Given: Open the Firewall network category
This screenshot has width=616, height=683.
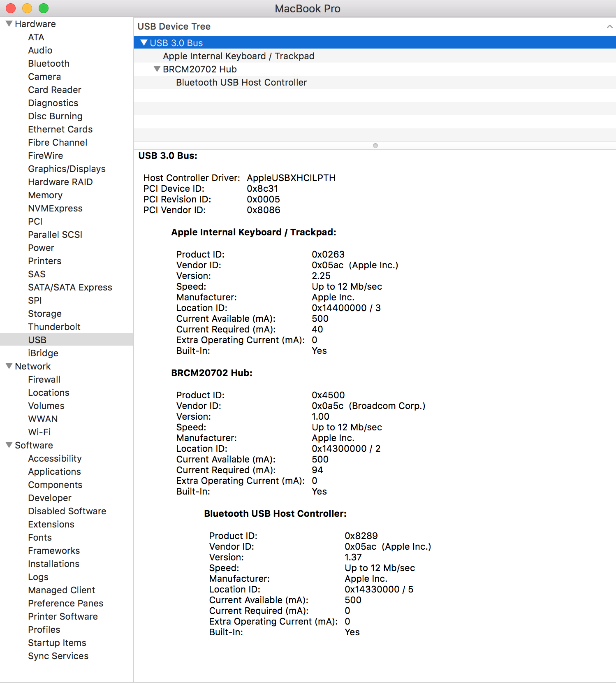Looking at the screenshot, I should (x=44, y=379).
